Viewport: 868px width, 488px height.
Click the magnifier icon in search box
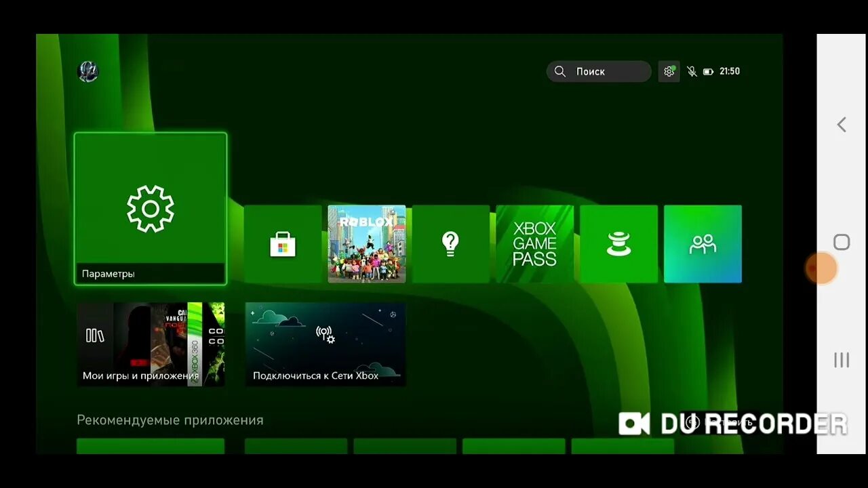560,71
